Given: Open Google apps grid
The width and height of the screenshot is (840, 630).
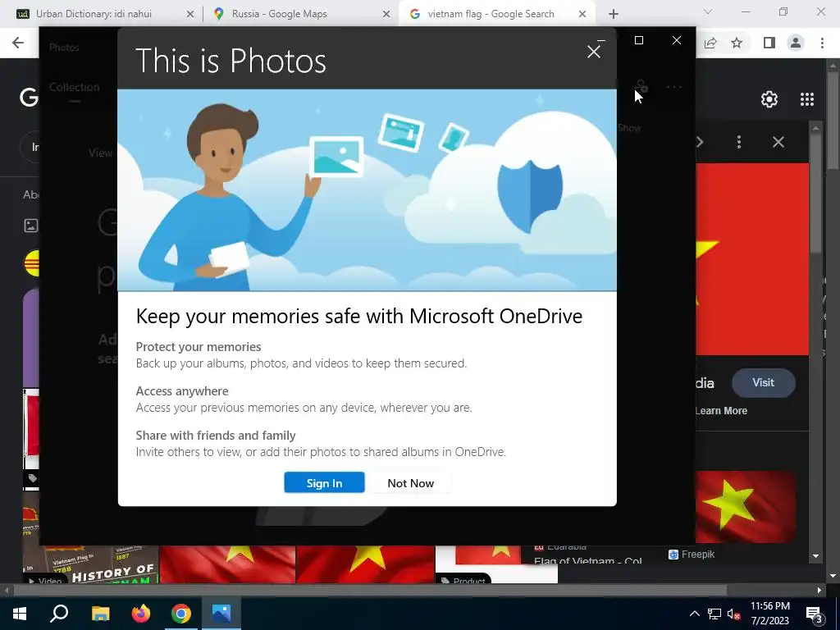Looking at the screenshot, I should pos(807,99).
